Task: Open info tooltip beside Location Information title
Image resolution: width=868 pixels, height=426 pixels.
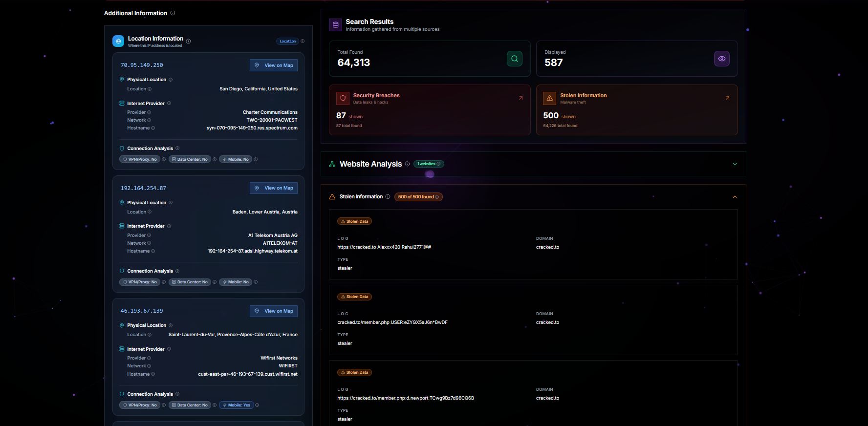Action: 188,42
